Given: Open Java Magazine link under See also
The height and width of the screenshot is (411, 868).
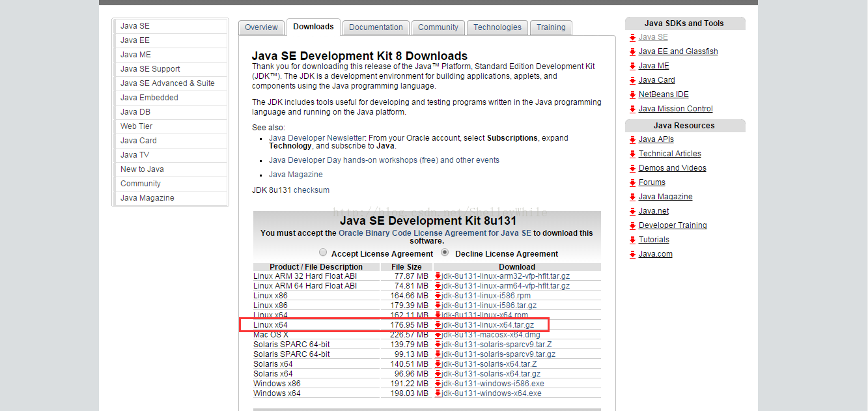Looking at the screenshot, I should (x=296, y=175).
